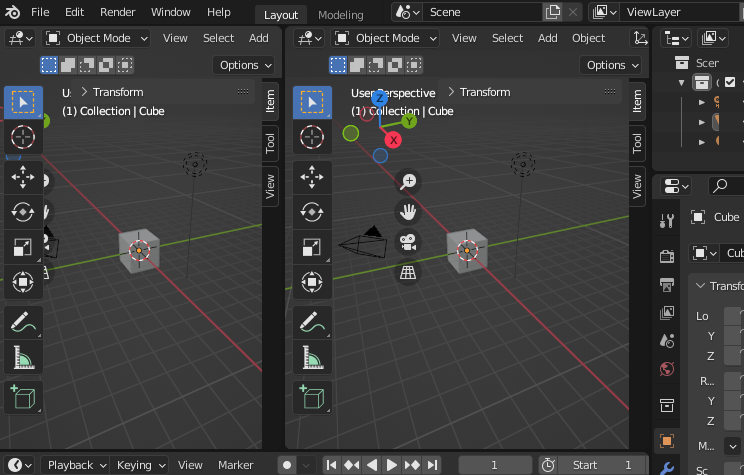
Task: Play the animation forward
Action: point(392,465)
